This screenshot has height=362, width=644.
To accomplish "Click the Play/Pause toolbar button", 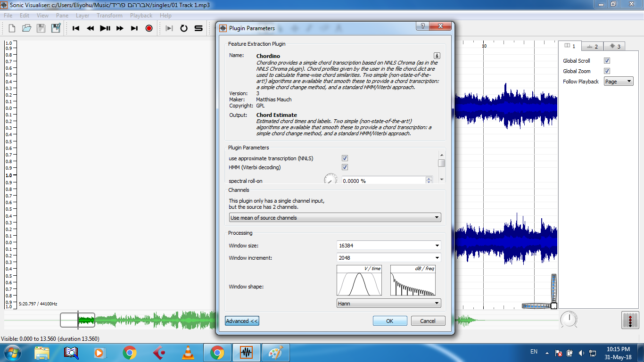I will (x=105, y=28).
